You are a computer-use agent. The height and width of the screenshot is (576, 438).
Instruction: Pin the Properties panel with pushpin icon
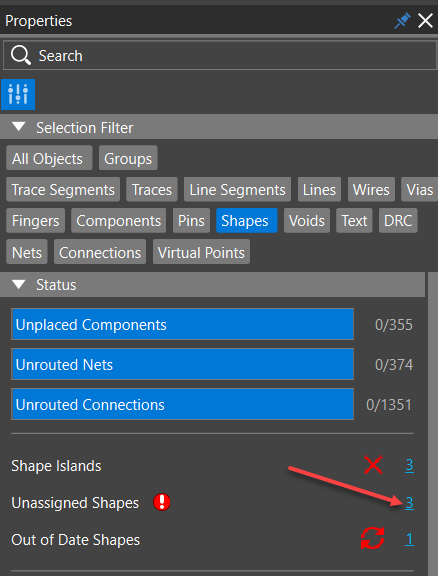pos(402,21)
